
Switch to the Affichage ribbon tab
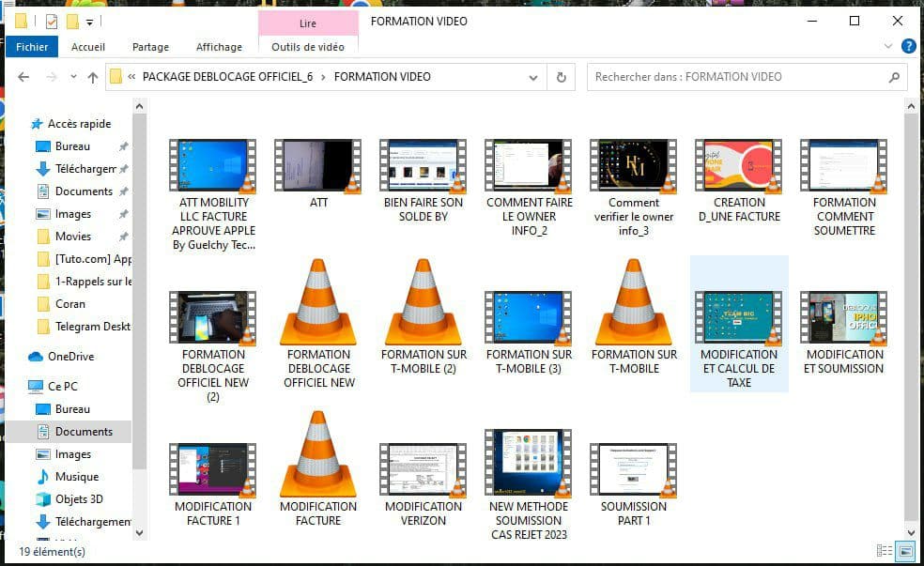tap(219, 47)
